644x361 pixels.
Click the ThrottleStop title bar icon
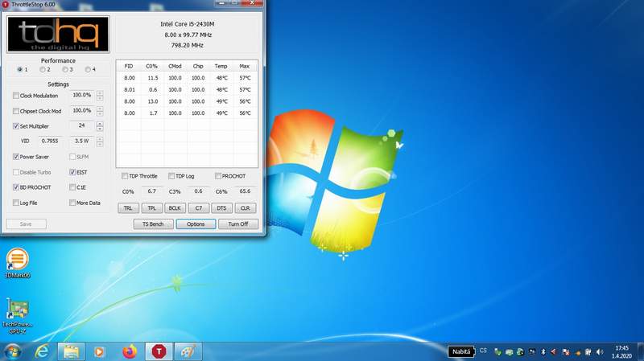click(6, 4)
